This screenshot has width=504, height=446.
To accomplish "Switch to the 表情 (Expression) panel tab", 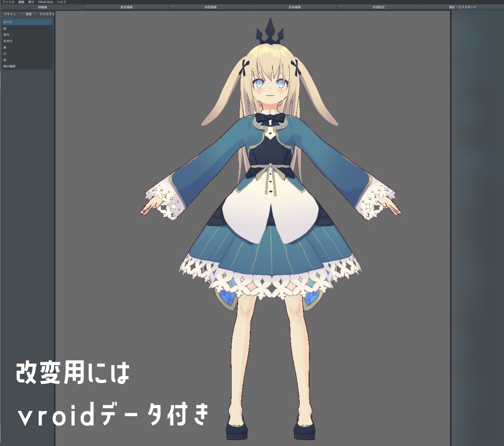I will 29,13.
